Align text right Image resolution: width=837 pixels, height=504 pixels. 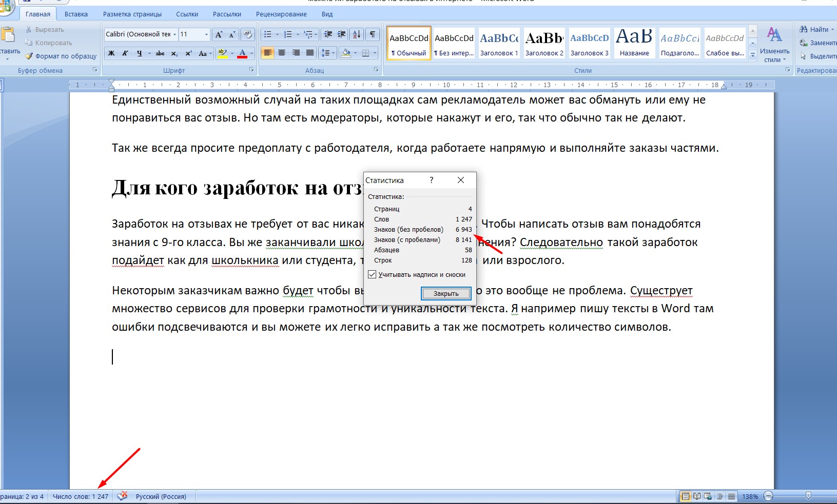point(296,53)
